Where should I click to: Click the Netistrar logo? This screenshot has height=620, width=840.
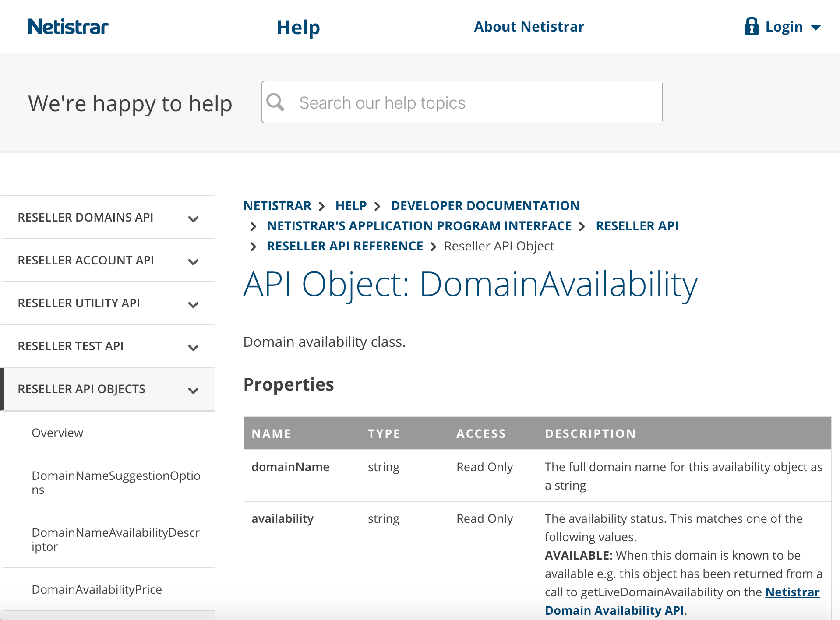[68, 27]
